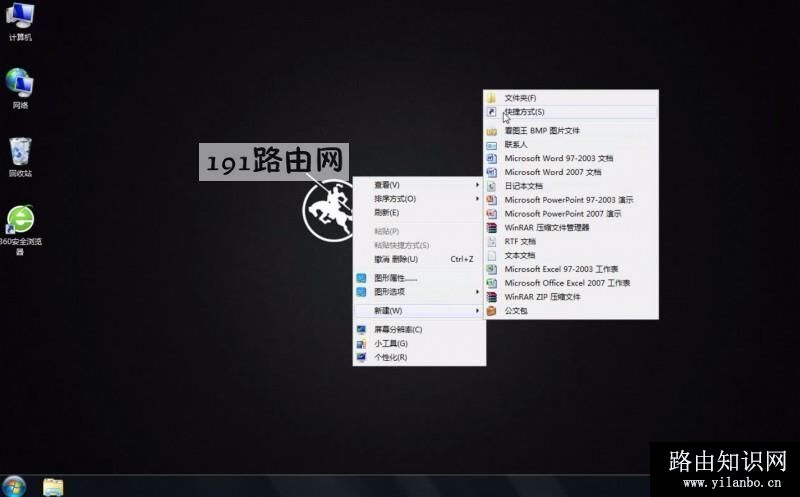Open 图形属性... from the context menu
This screenshot has width=800, height=497.
[419, 278]
